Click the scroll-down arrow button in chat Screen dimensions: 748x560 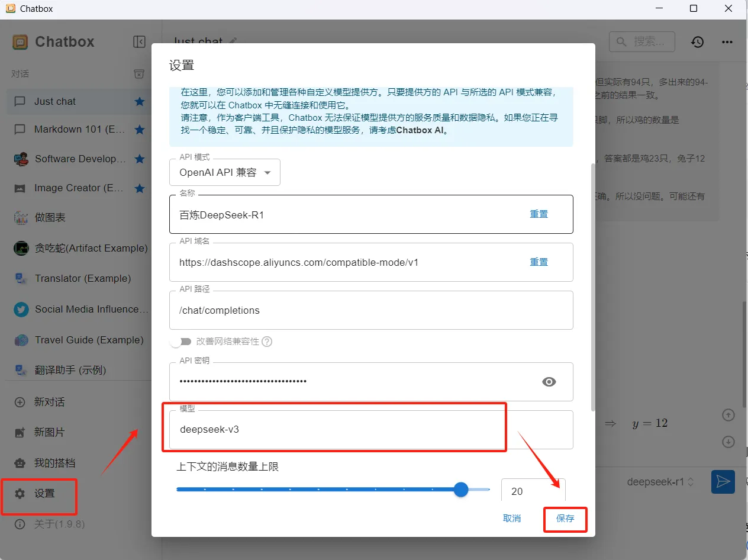point(728,442)
